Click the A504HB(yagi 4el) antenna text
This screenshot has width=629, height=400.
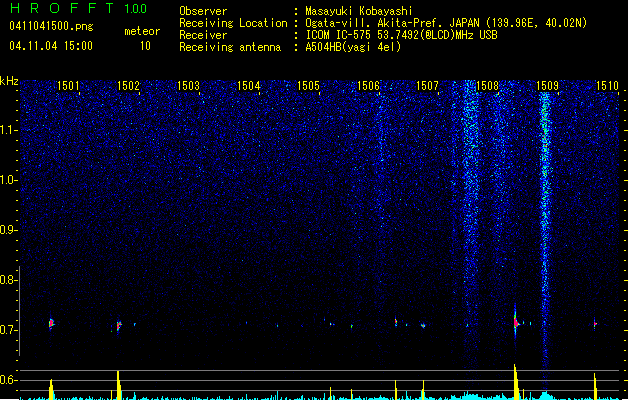(353, 47)
